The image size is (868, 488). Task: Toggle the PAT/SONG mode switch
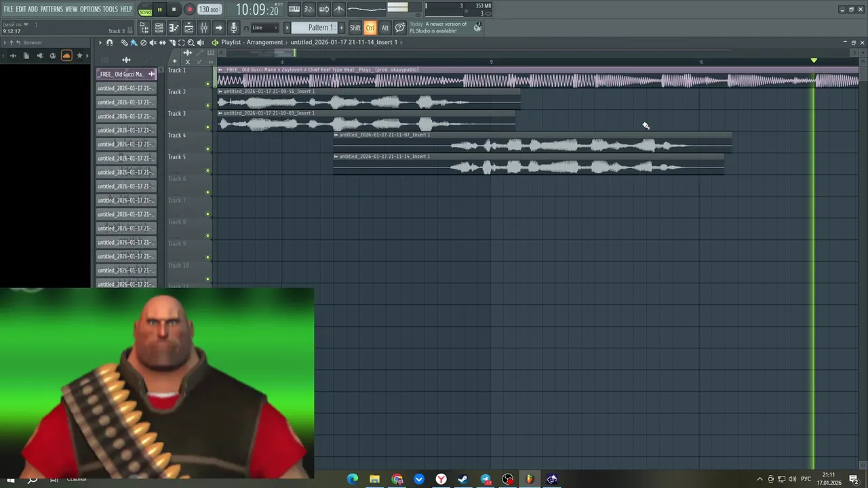point(145,10)
